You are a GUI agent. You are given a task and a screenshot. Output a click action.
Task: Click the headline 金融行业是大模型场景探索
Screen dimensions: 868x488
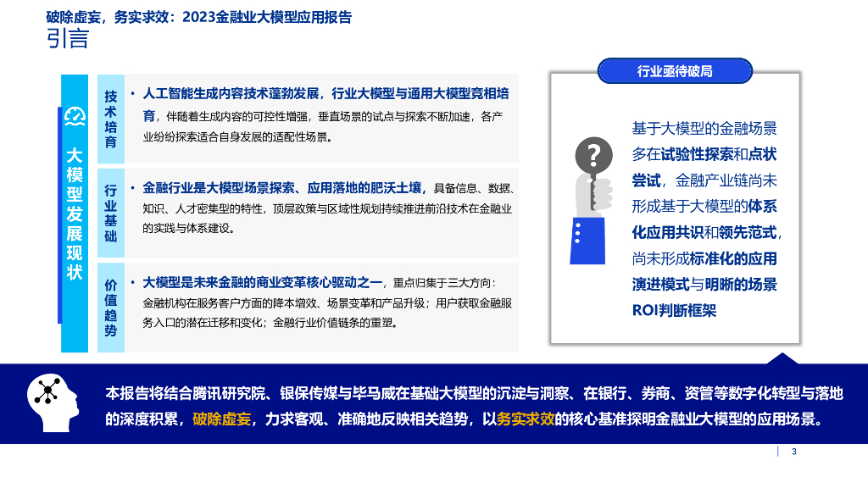coord(218,188)
